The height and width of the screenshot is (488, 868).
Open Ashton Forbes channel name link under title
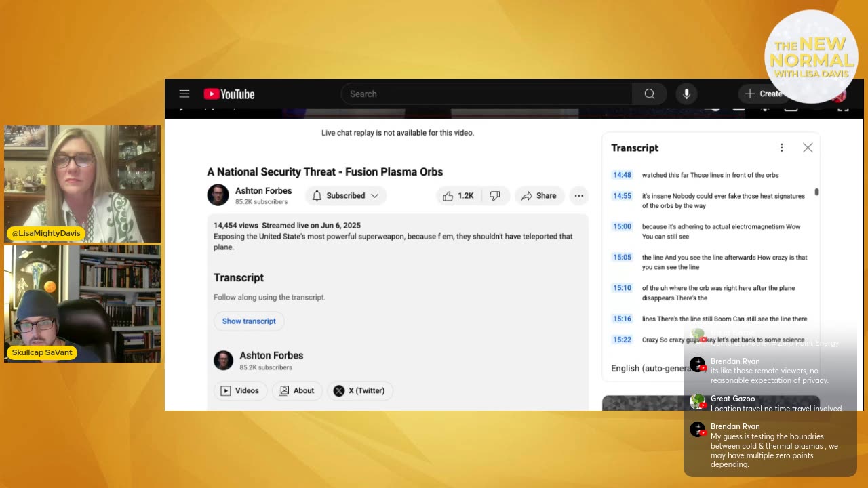click(263, 191)
